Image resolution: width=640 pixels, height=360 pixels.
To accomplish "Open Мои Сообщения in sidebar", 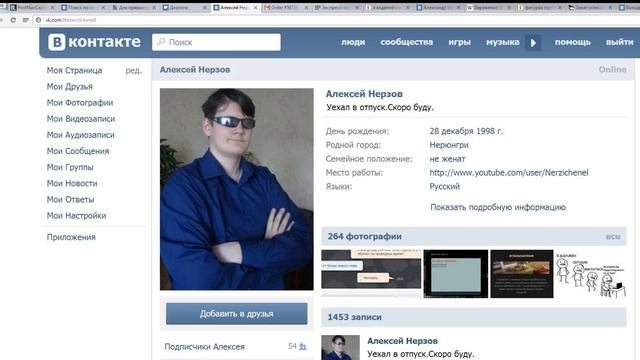I will pyautogui.click(x=78, y=151).
